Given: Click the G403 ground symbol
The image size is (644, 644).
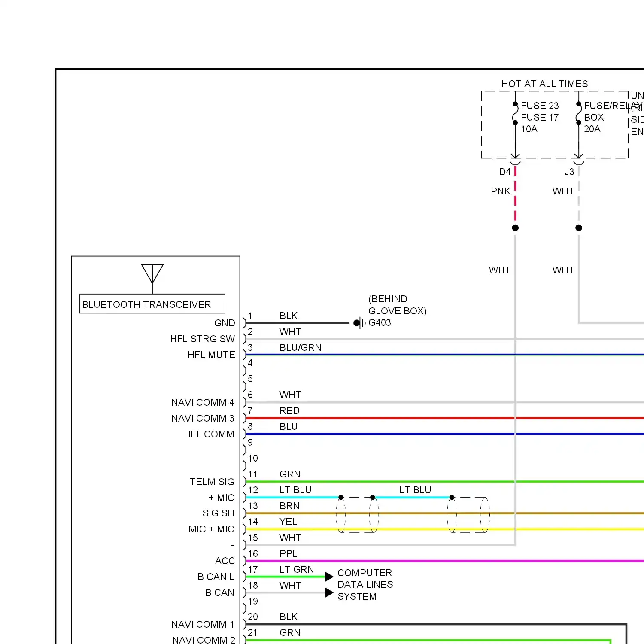Looking at the screenshot, I should (360, 323).
